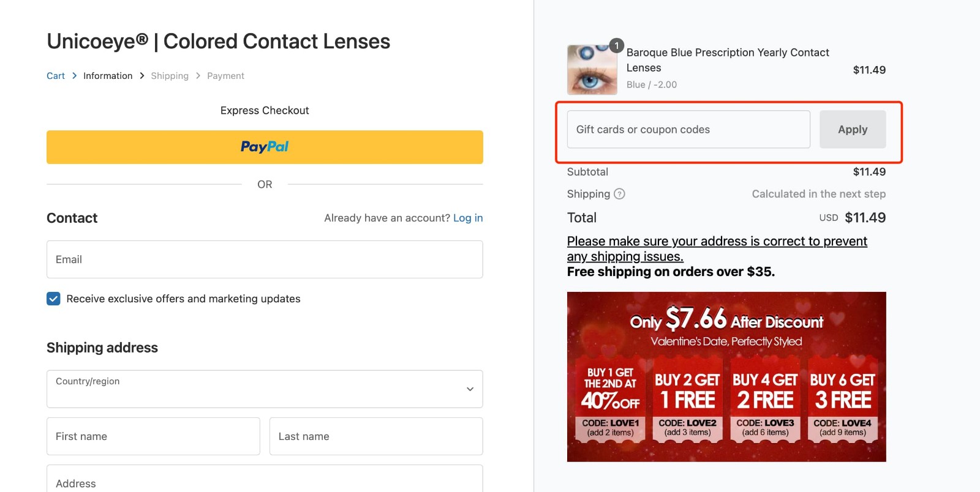Click the shipping cost question mark icon

click(620, 193)
